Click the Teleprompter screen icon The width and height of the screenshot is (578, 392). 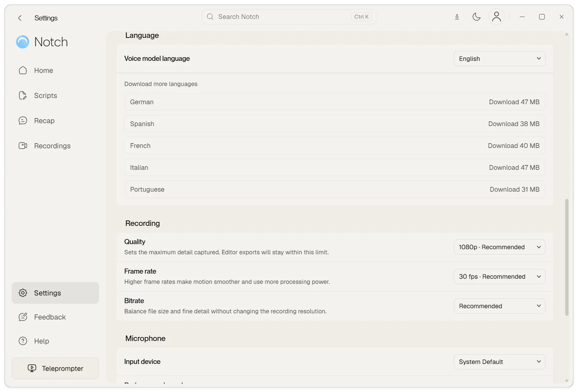[x=32, y=368]
